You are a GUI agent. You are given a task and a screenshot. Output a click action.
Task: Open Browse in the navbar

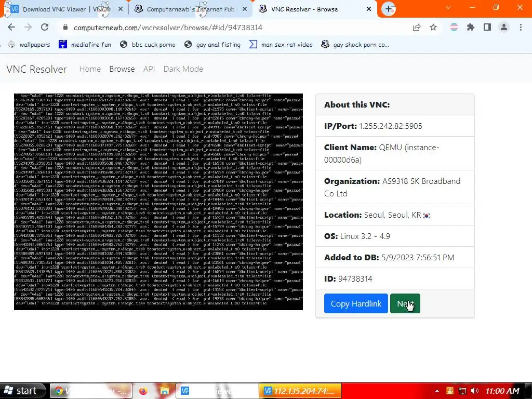pos(122,69)
